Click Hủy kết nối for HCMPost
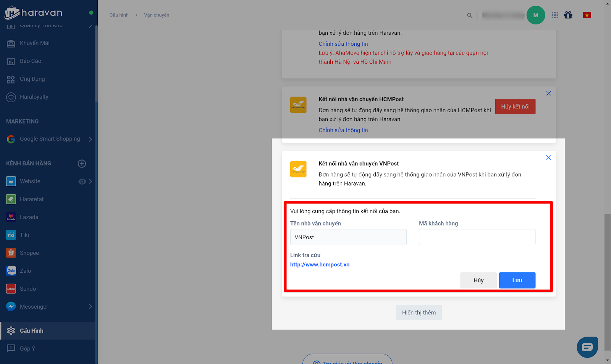Screen dimensions: 611x364 pos(515,106)
